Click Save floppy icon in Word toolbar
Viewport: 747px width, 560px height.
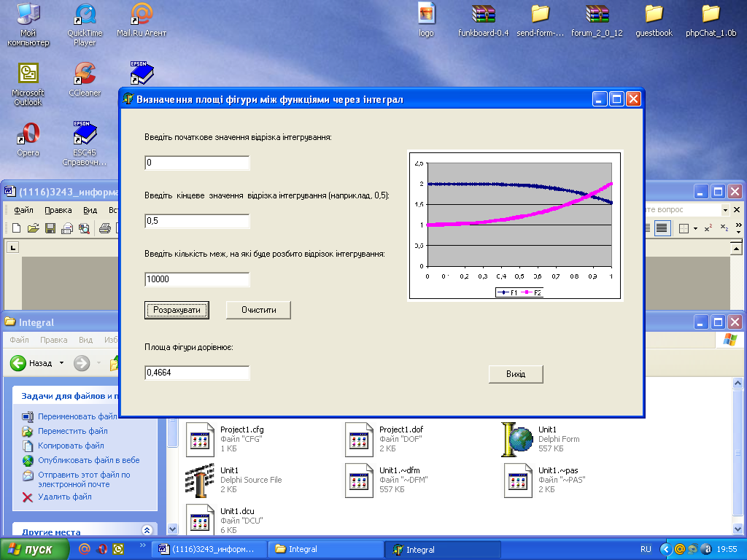pos(50,228)
